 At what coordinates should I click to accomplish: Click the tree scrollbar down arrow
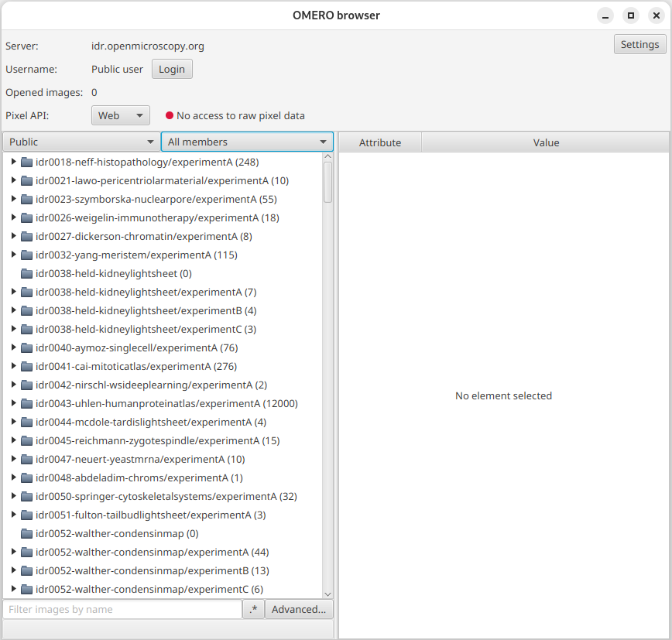click(x=327, y=594)
